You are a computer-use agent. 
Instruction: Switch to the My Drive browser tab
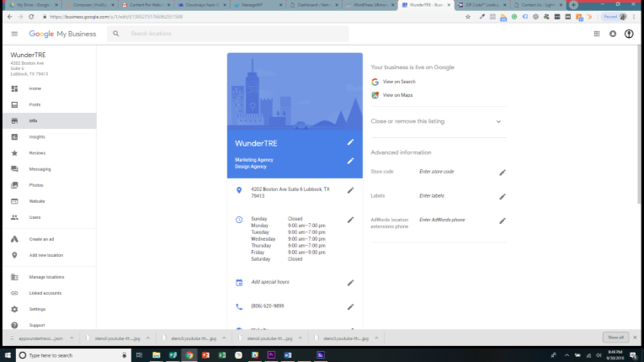[33, 5]
